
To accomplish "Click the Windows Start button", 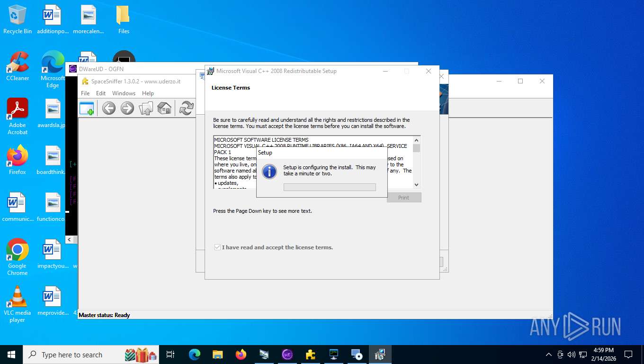I will 11,355.
